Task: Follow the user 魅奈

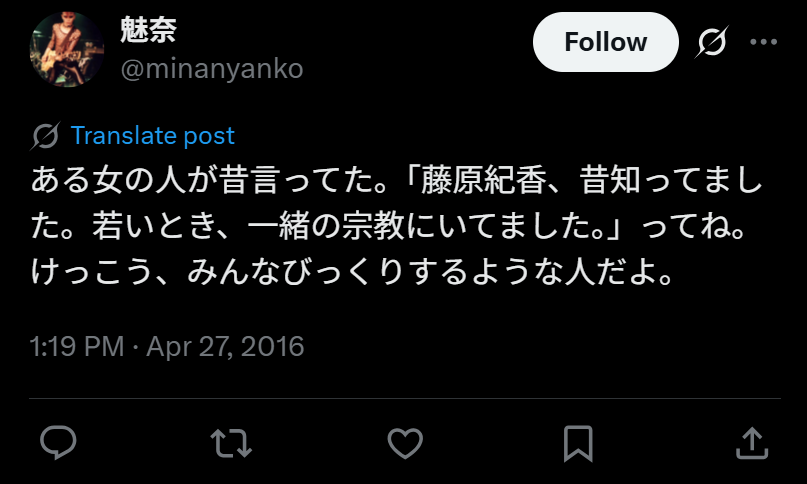Action: pos(606,42)
